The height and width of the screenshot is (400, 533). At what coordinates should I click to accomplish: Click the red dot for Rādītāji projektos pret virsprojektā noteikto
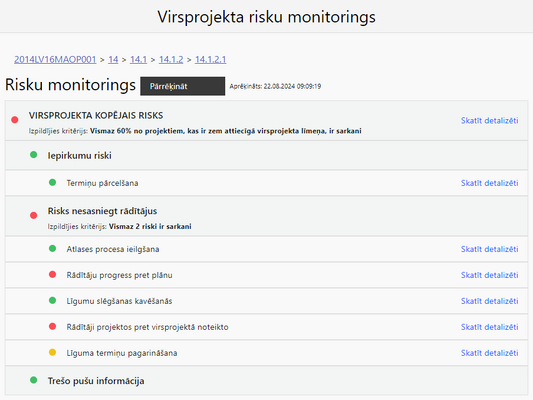tap(52, 326)
